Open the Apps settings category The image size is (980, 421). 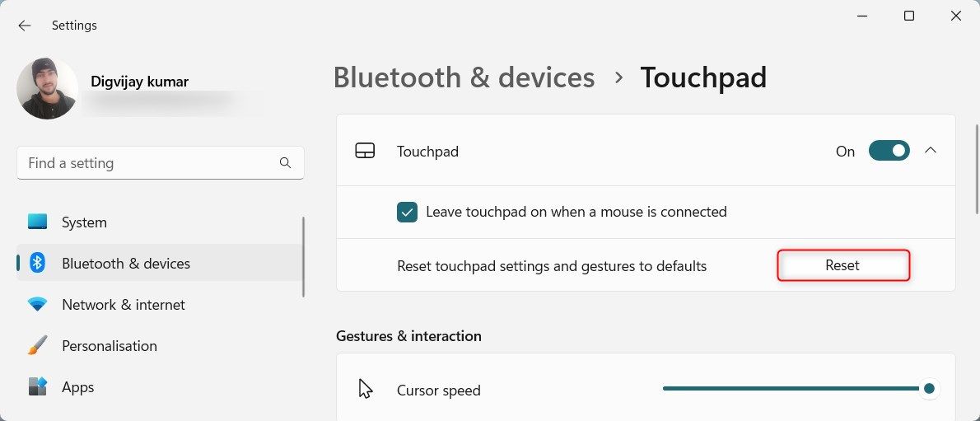click(78, 387)
